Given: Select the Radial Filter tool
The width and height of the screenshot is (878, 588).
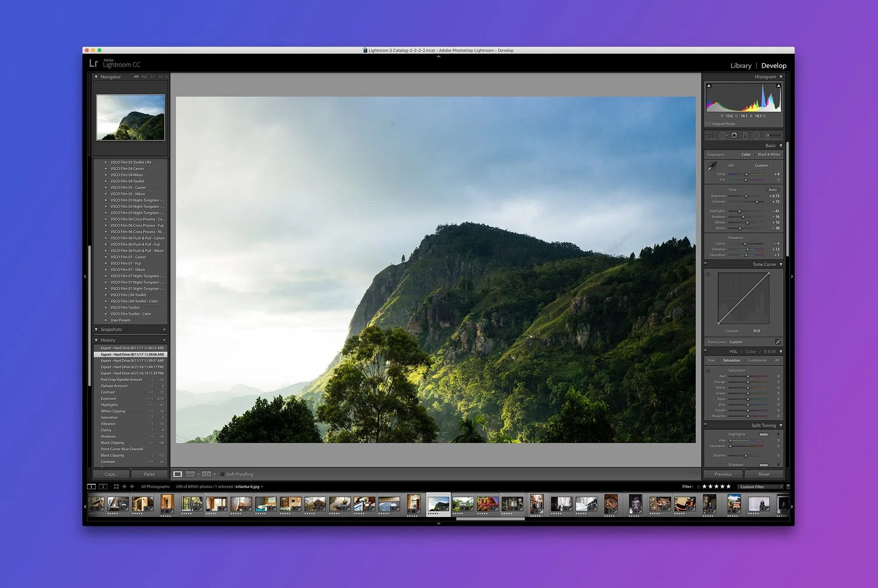Looking at the screenshot, I should tap(756, 135).
